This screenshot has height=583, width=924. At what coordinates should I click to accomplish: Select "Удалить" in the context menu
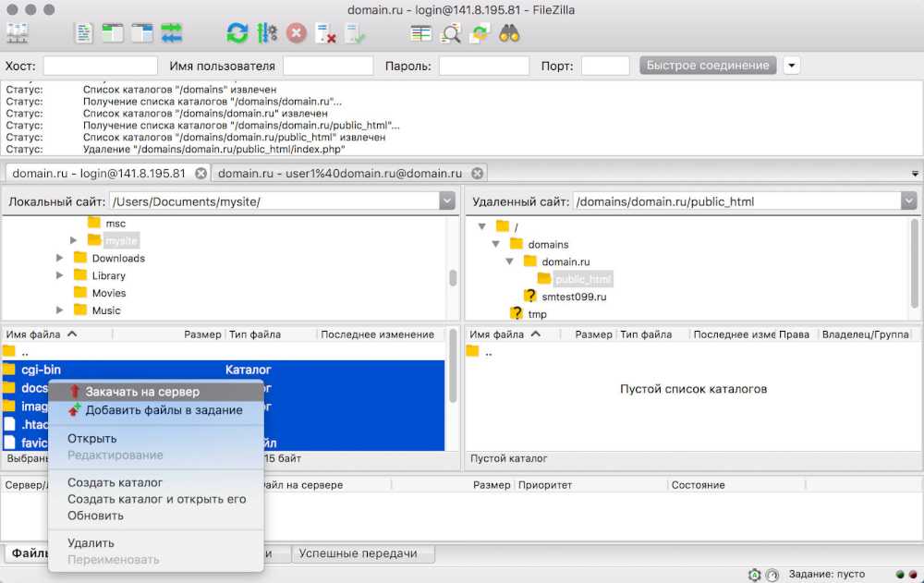[x=91, y=543]
